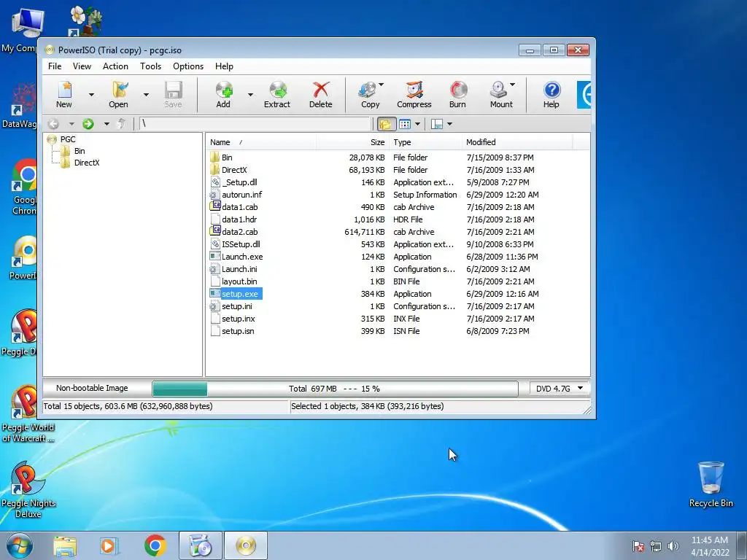Open Windows Explorer from the taskbar
This screenshot has height=560, width=747.
point(65,545)
